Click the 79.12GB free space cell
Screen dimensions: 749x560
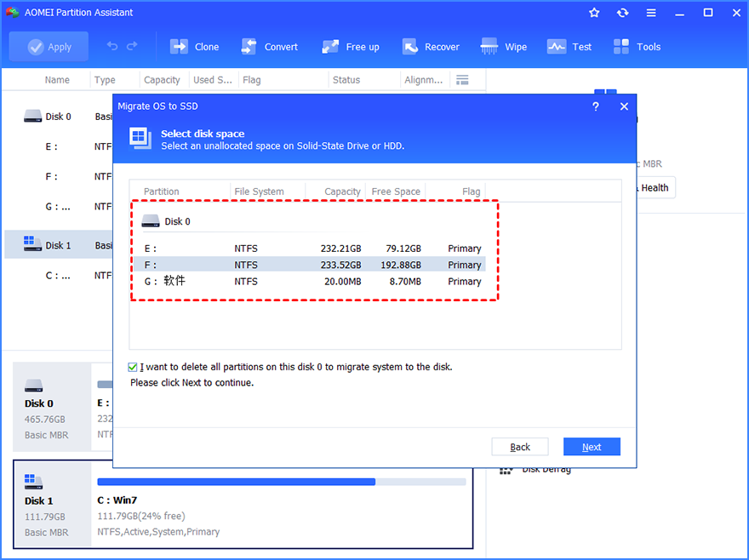click(x=403, y=249)
